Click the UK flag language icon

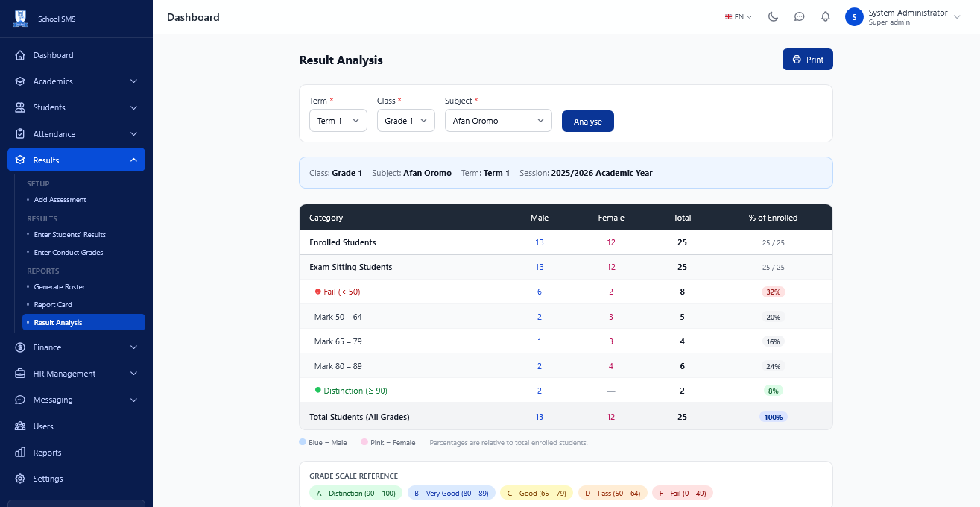click(728, 16)
